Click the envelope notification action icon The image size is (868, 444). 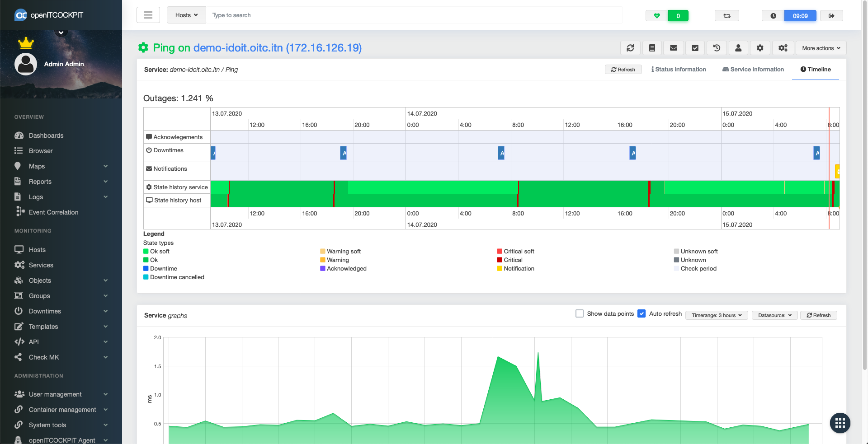(x=674, y=48)
